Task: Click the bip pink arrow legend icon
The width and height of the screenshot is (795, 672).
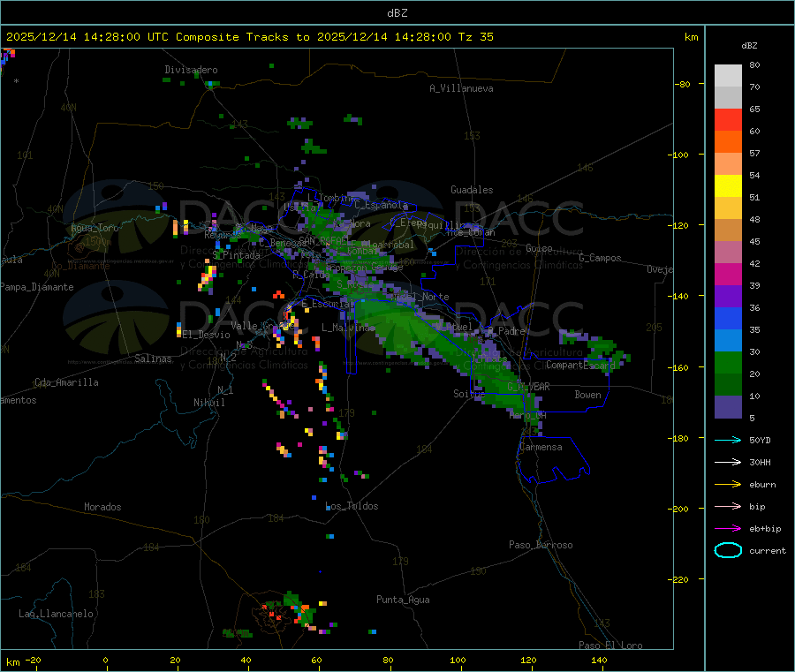Action: (x=728, y=506)
